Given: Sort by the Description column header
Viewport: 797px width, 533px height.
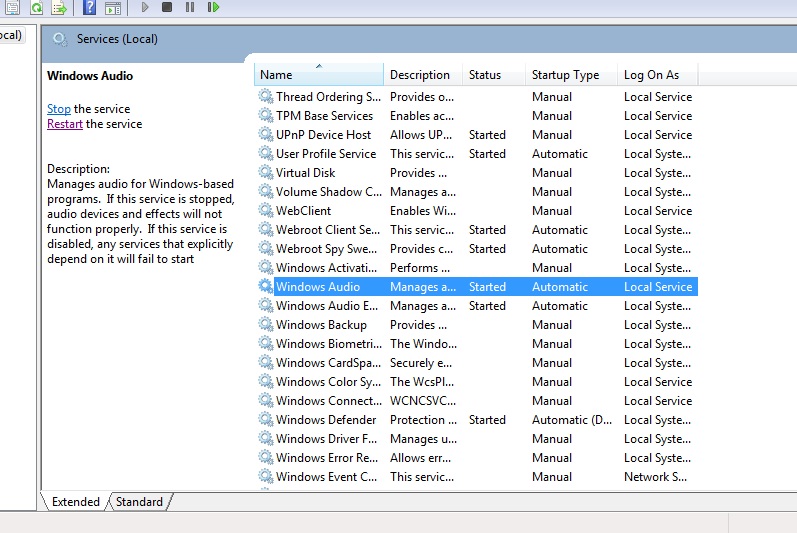Looking at the screenshot, I should [x=423, y=75].
